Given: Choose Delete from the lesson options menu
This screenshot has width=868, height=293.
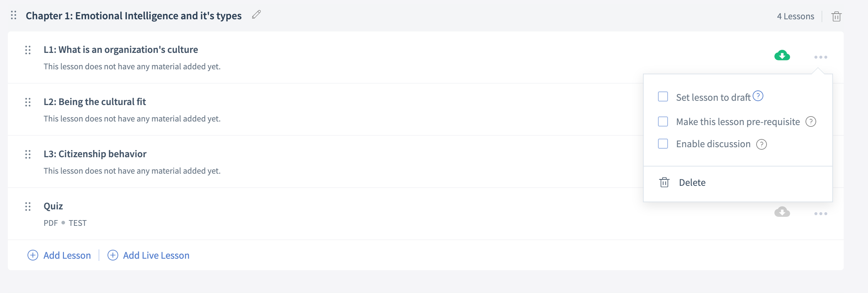Looking at the screenshot, I should point(692,183).
